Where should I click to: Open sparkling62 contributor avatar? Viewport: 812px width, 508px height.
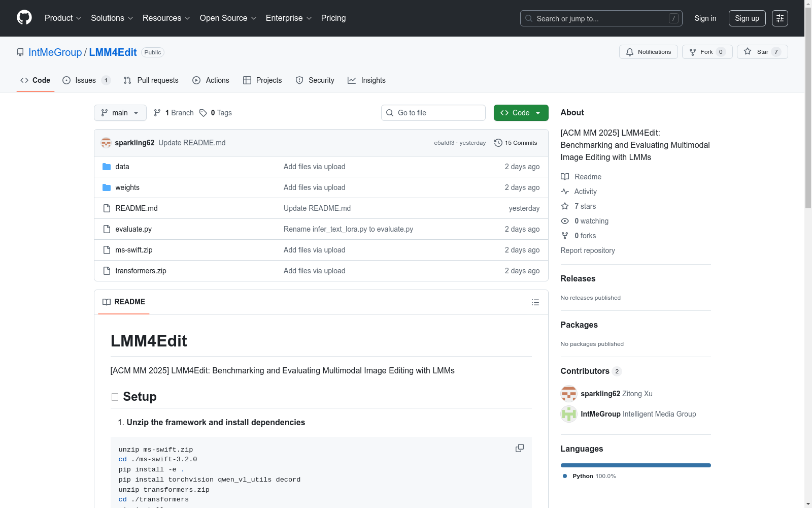[569, 394]
